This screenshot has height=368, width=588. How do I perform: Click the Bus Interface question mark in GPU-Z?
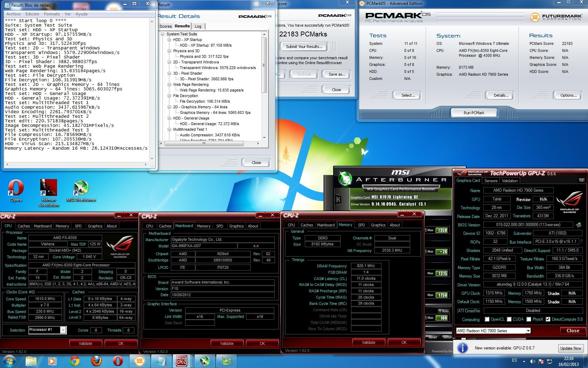click(582, 241)
